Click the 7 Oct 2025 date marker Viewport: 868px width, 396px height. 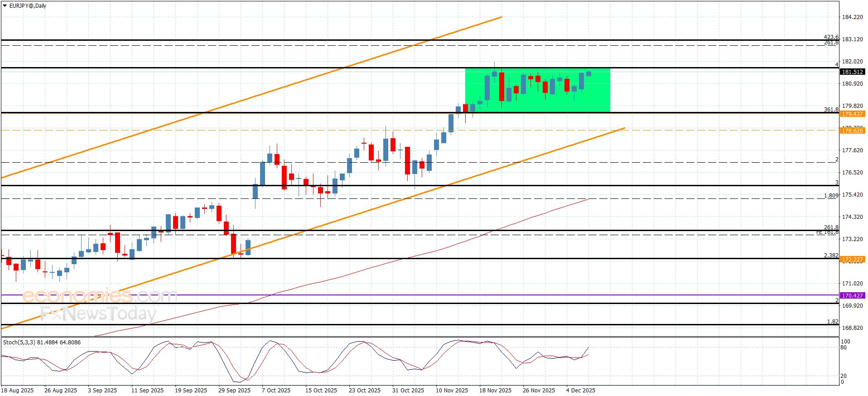tap(276, 391)
